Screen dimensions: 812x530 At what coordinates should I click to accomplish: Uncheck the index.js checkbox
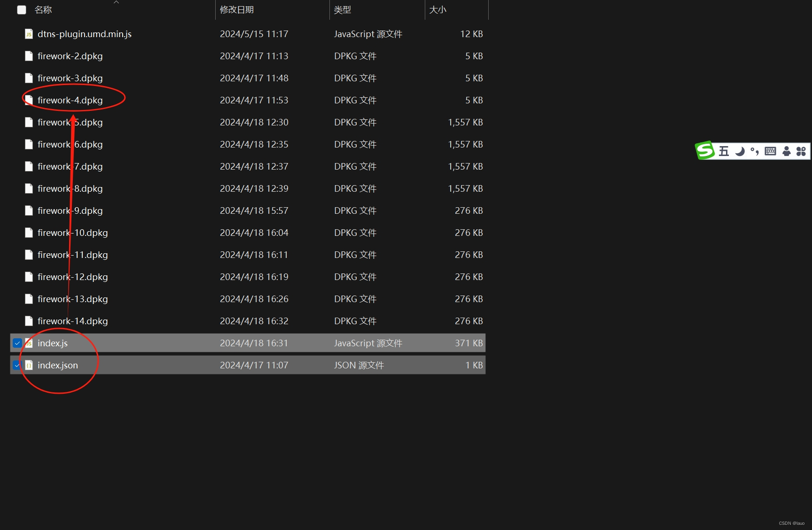pos(17,343)
